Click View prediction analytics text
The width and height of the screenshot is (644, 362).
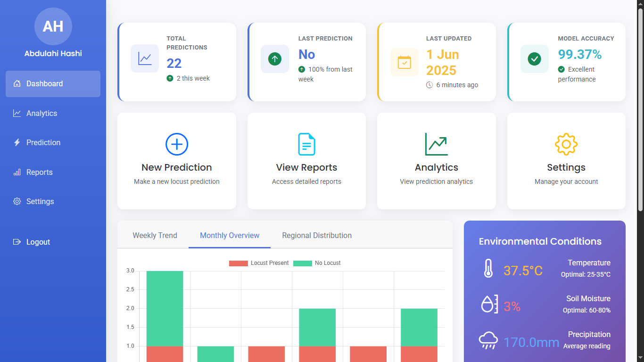tap(437, 181)
